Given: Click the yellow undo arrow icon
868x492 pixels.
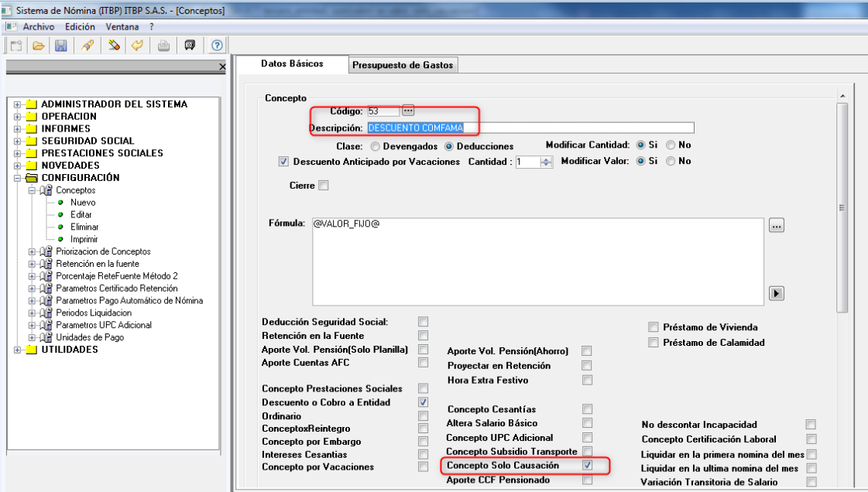Looking at the screenshot, I should click(x=136, y=46).
